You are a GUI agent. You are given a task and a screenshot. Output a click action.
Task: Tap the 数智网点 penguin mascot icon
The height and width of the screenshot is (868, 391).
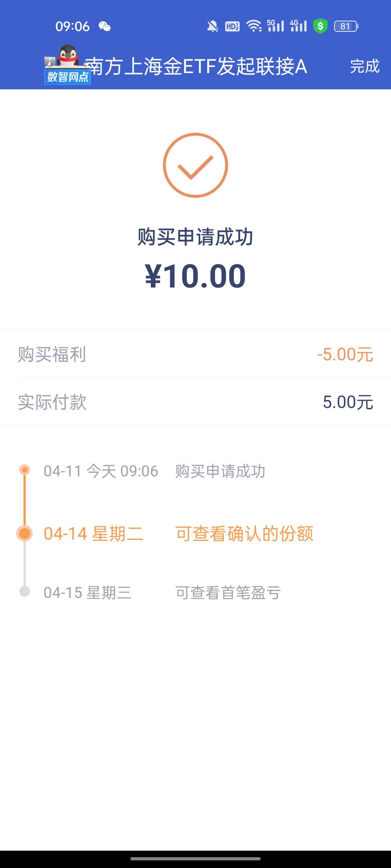click(x=67, y=65)
